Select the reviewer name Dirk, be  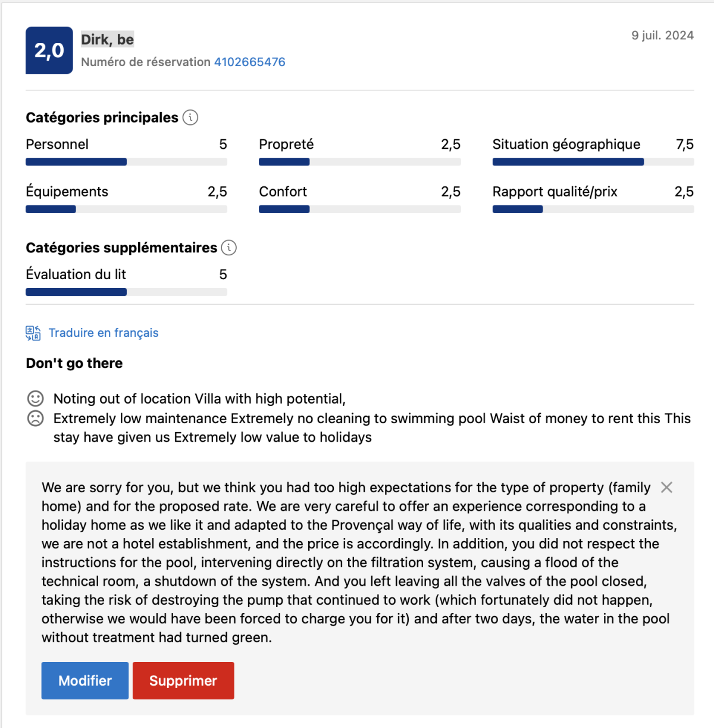pyautogui.click(x=108, y=39)
